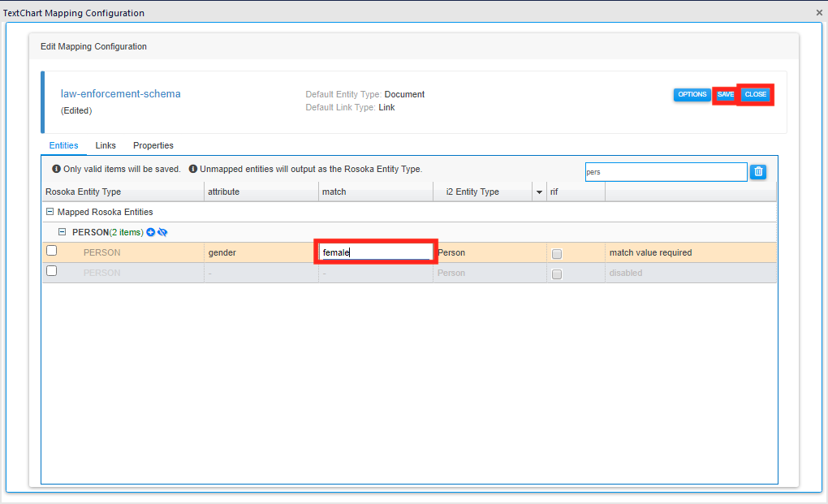Enable the rif checkbox on the gender row
This screenshot has width=828, height=504.
pyautogui.click(x=555, y=253)
